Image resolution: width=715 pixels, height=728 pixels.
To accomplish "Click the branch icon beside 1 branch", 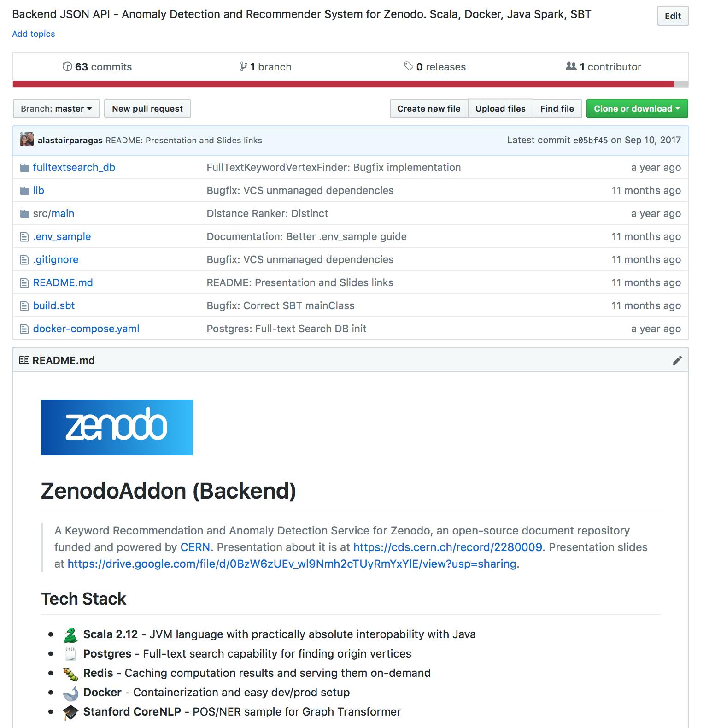I will 243,67.
